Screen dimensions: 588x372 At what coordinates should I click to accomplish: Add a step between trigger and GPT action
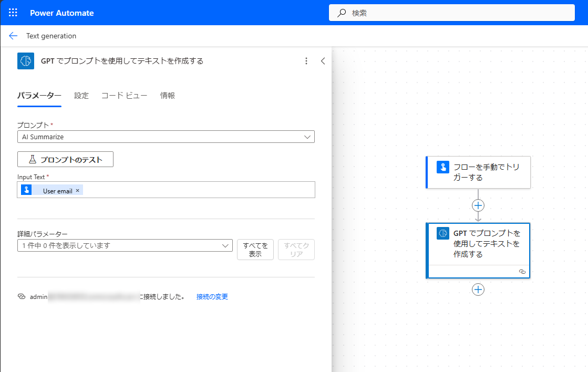[478, 205]
